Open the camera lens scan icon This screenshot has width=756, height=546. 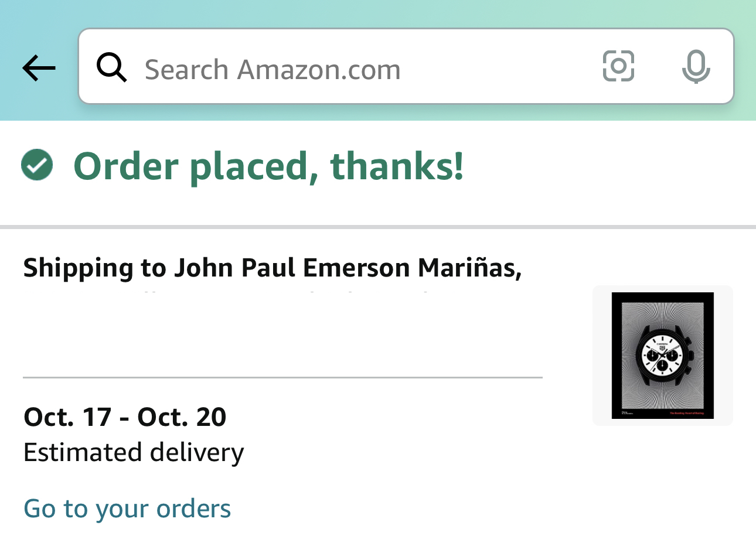pyautogui.click(x=618, y=66)
